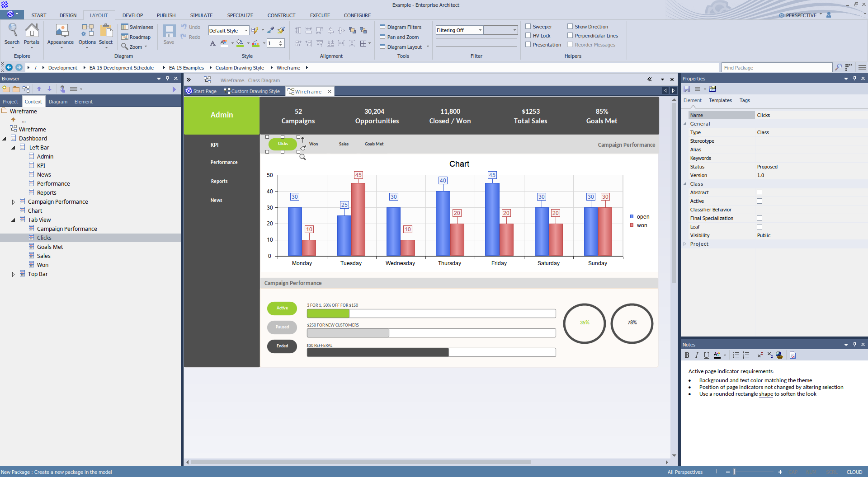
Task: Check the Abstract property checkbox
Action: (x=759, y=193)
